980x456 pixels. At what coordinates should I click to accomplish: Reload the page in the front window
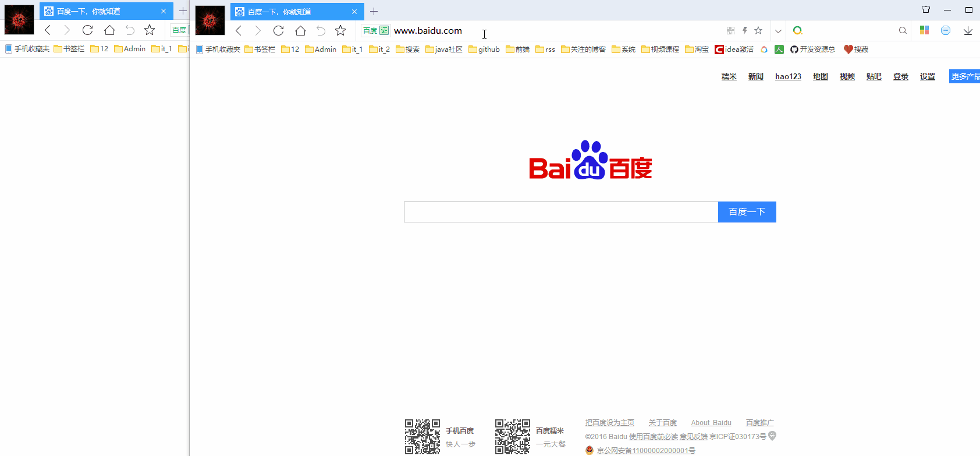tap(278, 30)
